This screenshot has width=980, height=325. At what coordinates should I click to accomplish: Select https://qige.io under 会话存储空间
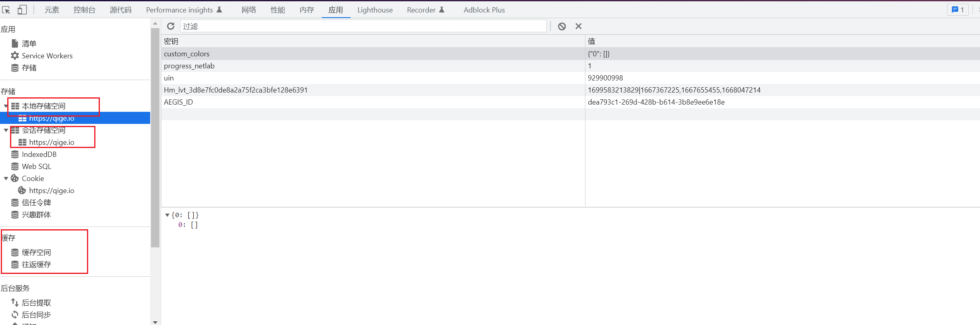click(x=47, y=142)
